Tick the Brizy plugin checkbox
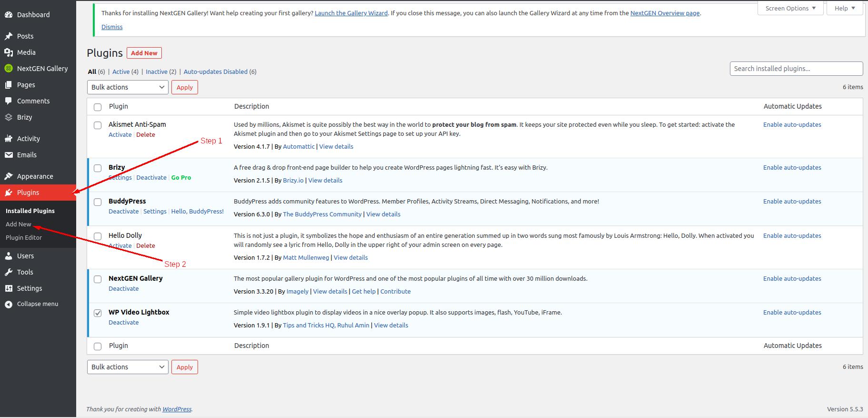 (98, 168)
